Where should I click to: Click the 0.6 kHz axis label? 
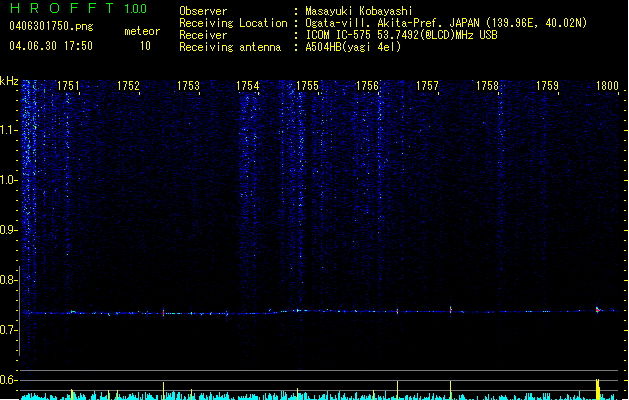[8, 380]
